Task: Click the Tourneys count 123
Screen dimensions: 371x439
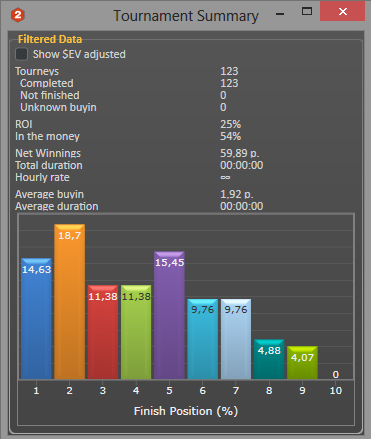Action: tap(229, 71)
